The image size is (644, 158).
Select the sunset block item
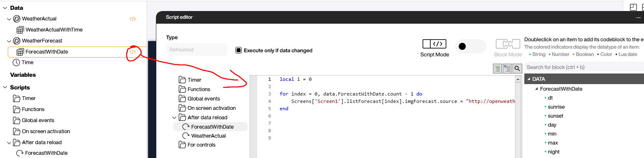pyautogui.click(x=555, y=116)
